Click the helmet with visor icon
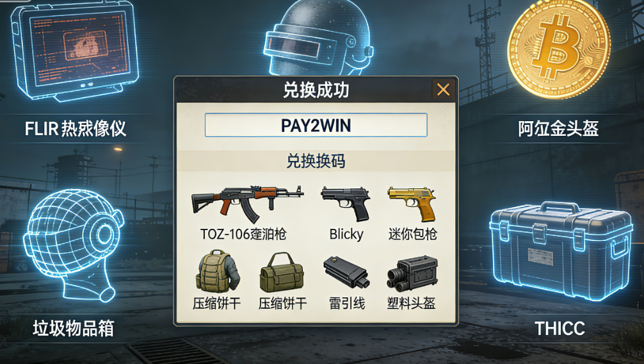This screenshot has width=644, height=364. coord(319,38)
